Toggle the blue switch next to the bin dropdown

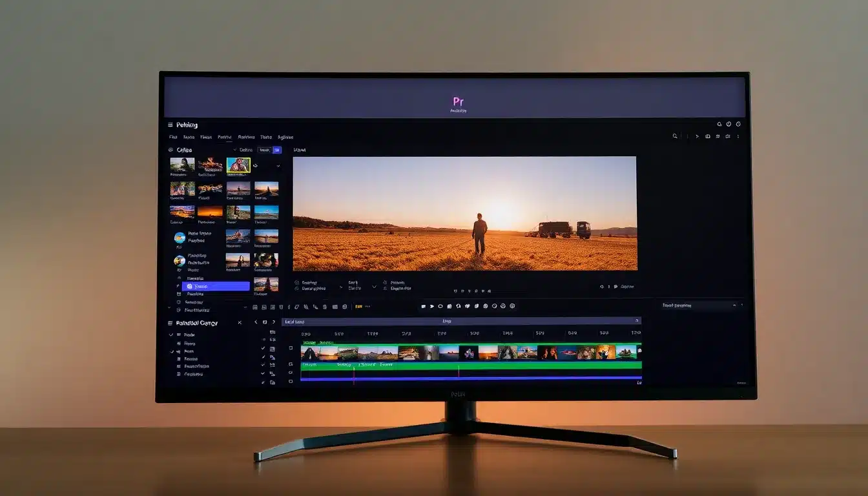tap(277, 150)
